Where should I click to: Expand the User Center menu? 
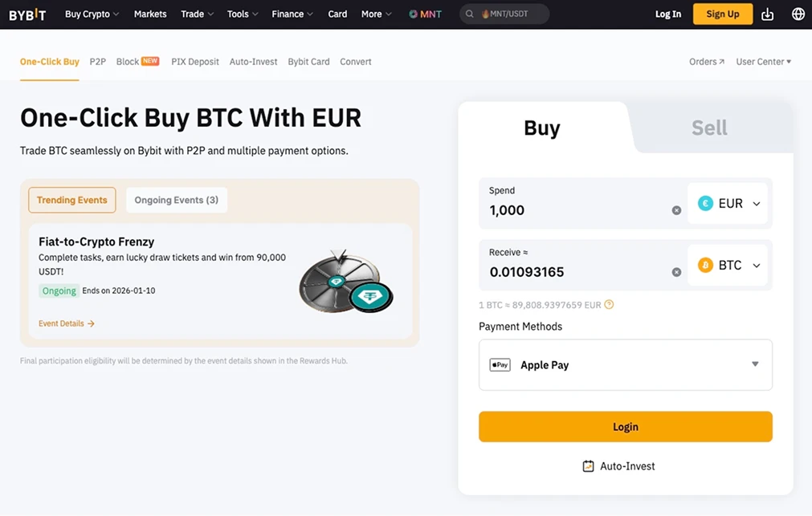click(x=763, y=61)
